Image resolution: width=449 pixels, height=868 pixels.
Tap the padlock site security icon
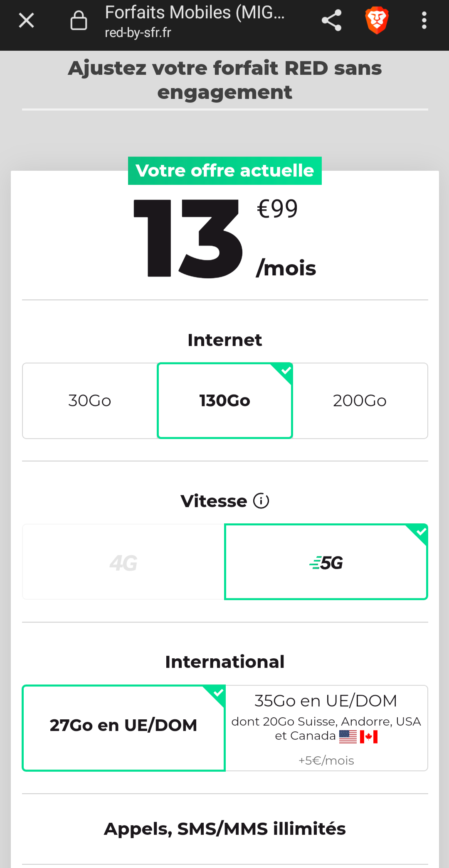pyautogui.click(x=79, y=20)
